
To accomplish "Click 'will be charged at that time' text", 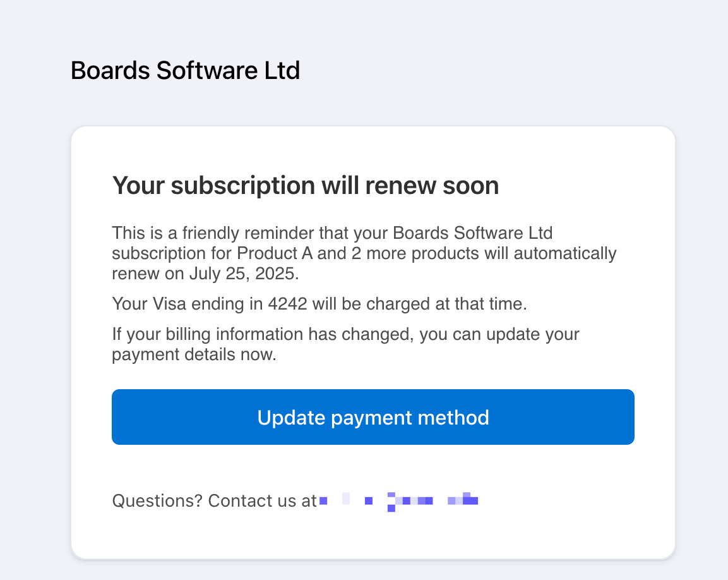I will 419,304.
